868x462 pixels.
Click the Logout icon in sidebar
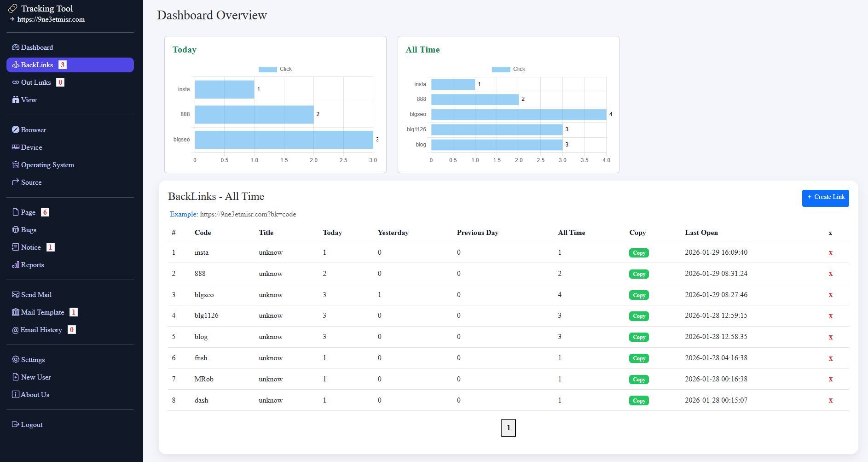tap(15, 425)
